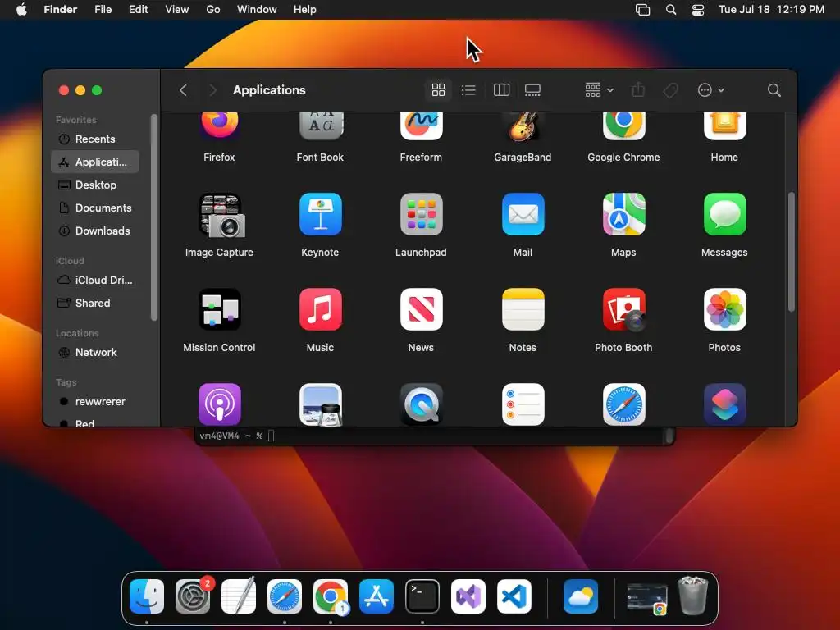This screenshot has width=840, height=630.
Task: Search in the Finder window
Action: coord(774,90)
